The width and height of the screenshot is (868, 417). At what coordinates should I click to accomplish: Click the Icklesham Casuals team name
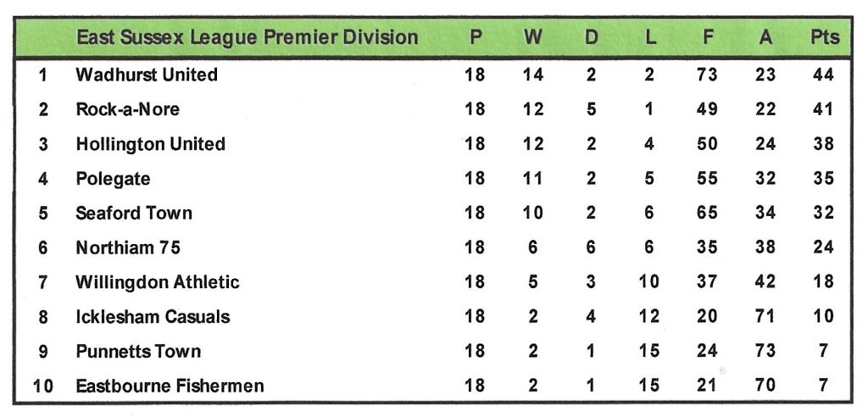(x=153, y=317)
